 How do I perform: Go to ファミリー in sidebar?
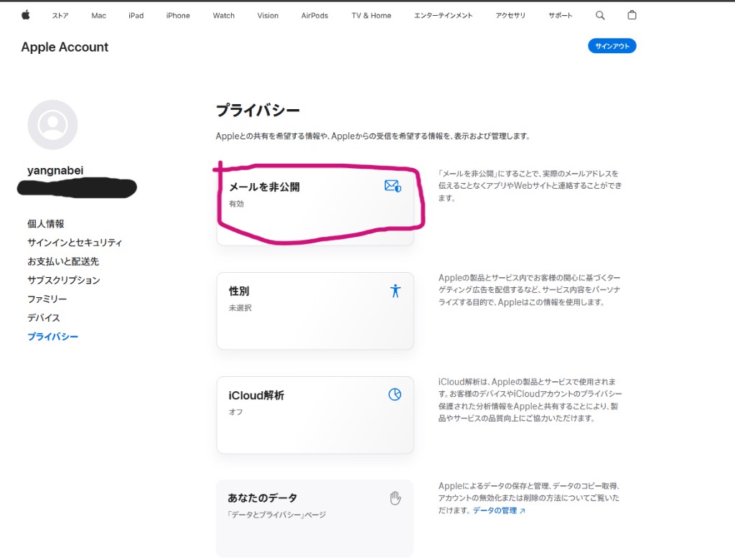click(47, 299)
